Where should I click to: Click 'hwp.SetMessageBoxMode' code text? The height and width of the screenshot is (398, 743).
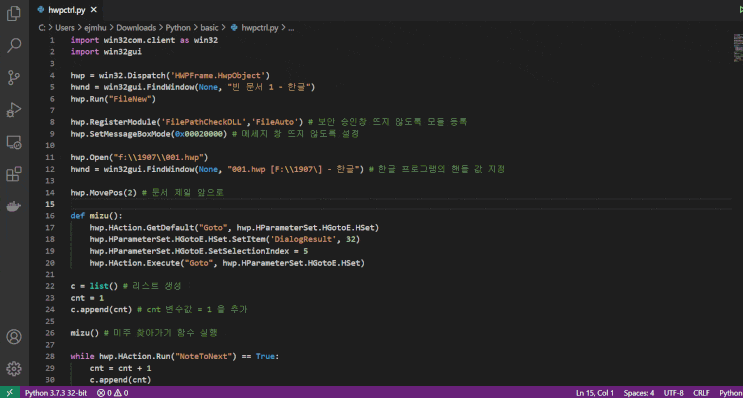120,134
